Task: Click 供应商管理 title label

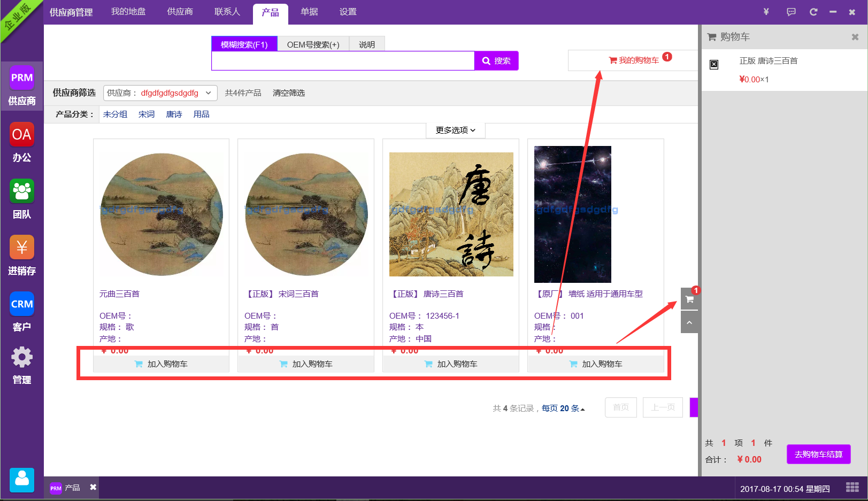Action: tap(71, 12)
